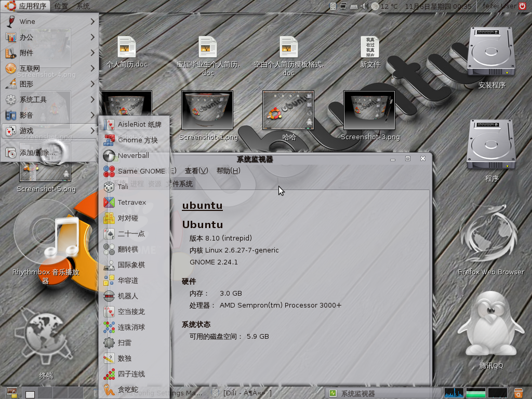Start Neverball from the games submenu
This screenshot has width=532, height=399.
point(134,156)
